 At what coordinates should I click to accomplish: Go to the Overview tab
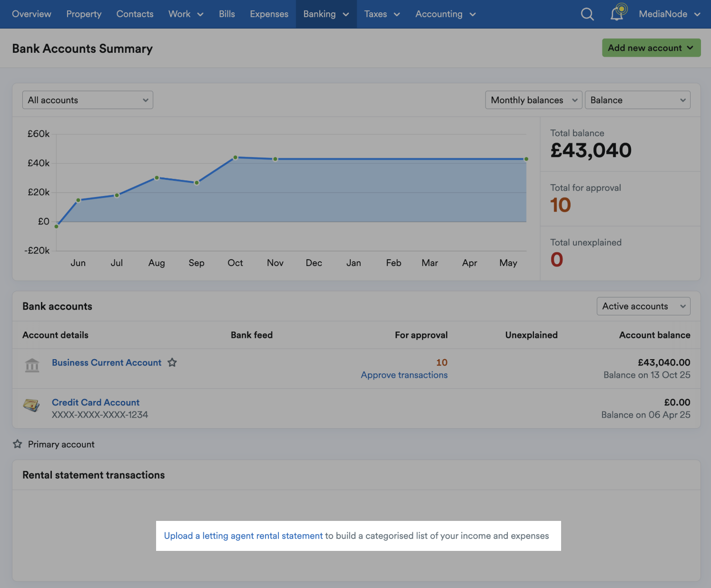click(31, 14)
